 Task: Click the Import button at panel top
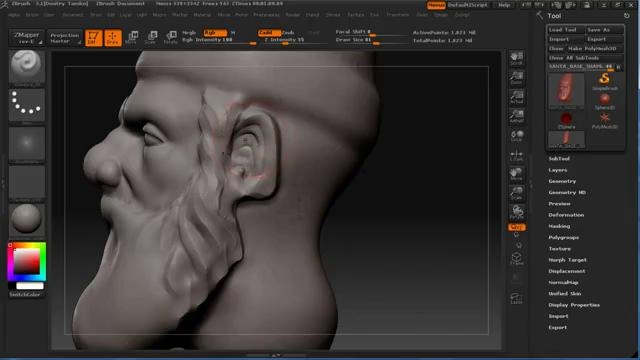coord(566,39)
